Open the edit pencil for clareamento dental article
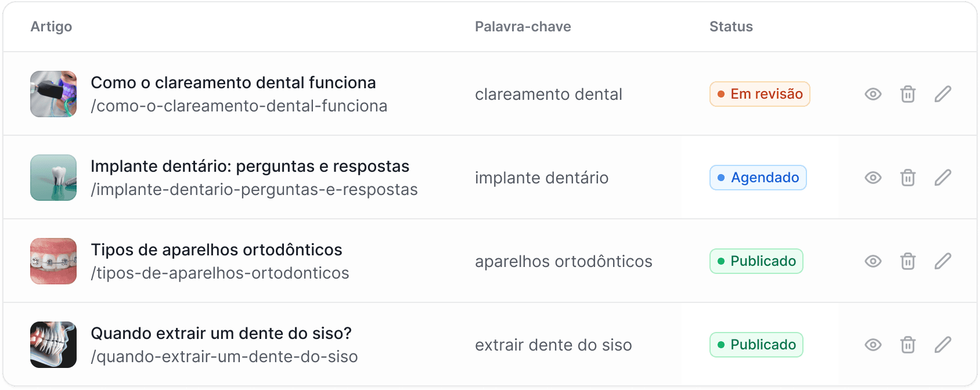The image size is (980, 390). pos(943,93)
